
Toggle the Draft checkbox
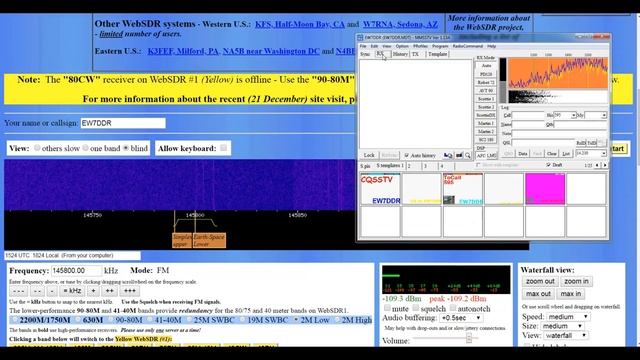point(548,165)
